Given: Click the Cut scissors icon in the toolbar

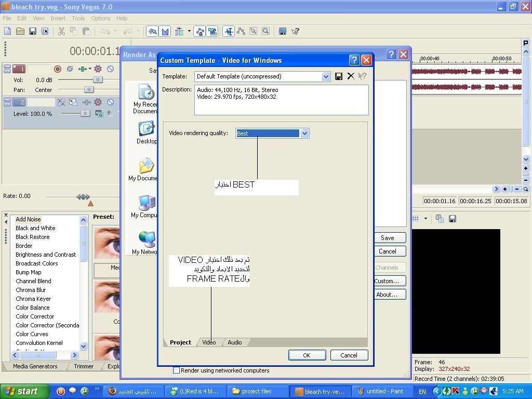Looking at the screenshot, I should pyautogui.click(x=61, y=31).
